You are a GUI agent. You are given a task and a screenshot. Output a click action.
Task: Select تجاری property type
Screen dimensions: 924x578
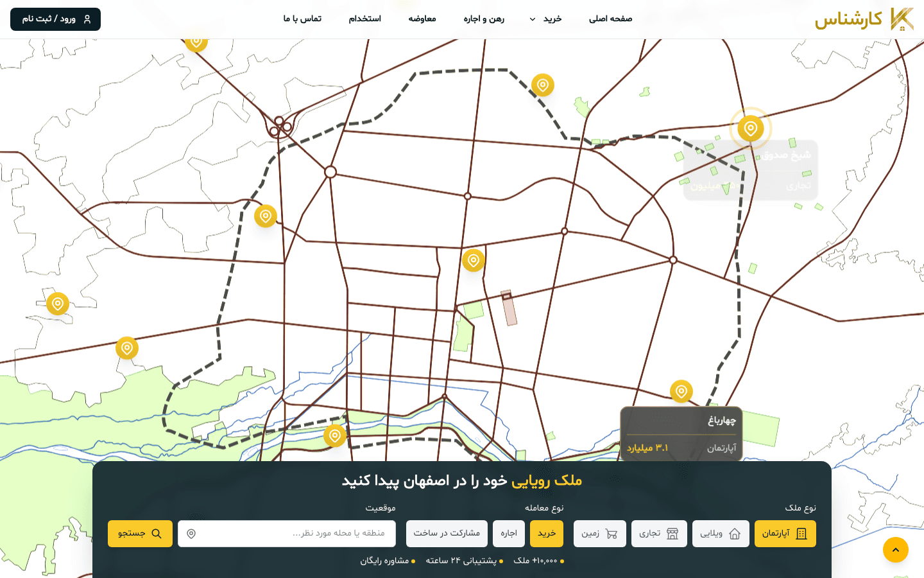click(659, 534)
